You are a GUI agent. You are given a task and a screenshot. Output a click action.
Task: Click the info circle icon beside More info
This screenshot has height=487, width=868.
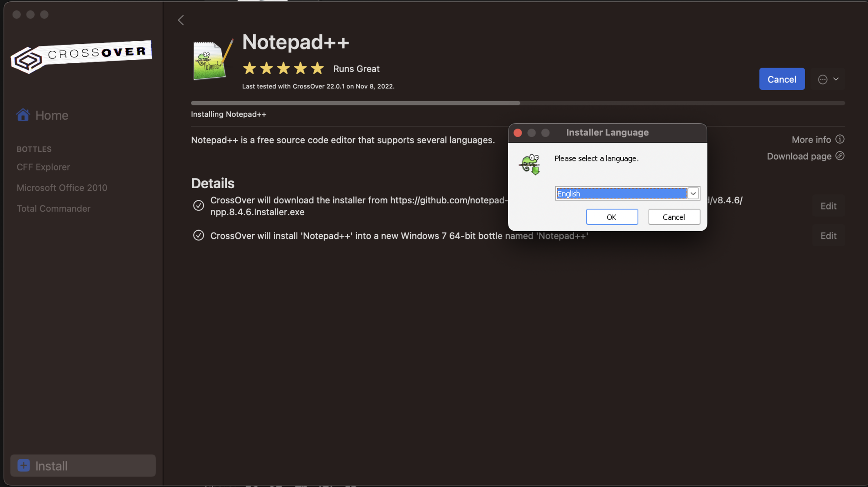840,139
